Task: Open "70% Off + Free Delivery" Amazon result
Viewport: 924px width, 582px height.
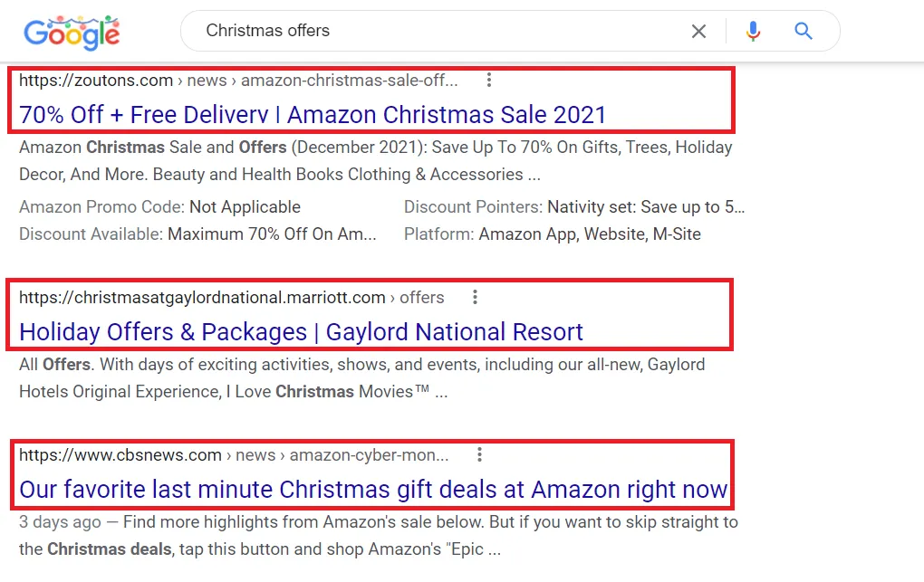Action: [313, 115]
